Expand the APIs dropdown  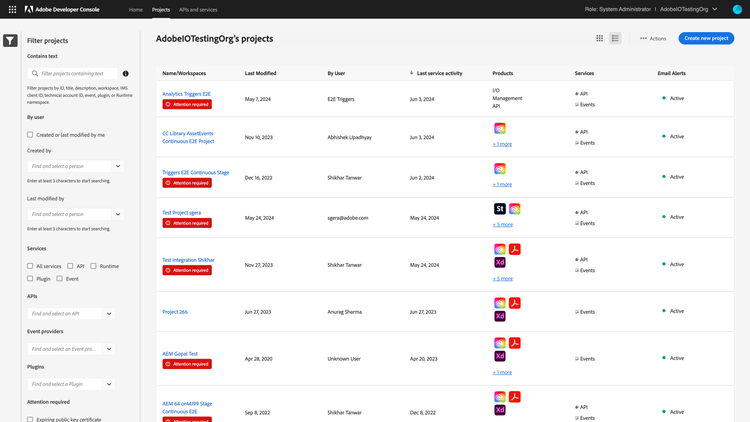109,314
